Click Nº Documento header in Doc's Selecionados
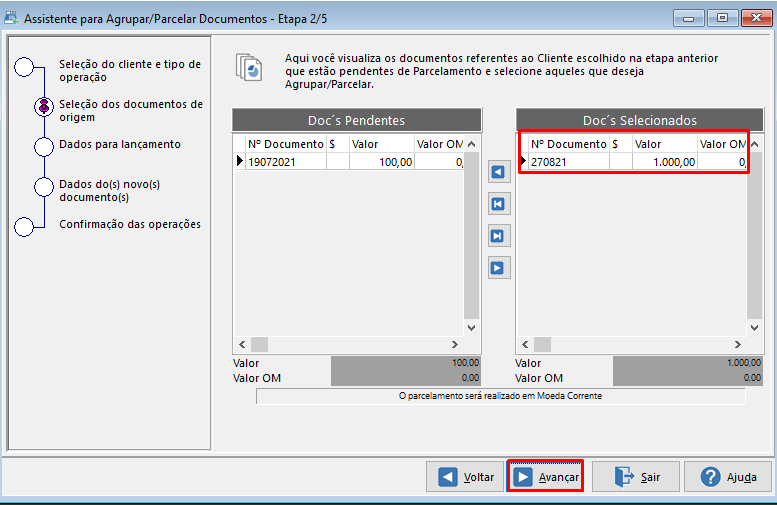Image resolution: width=777 pixels, height=505 pixels. point(569,144)
